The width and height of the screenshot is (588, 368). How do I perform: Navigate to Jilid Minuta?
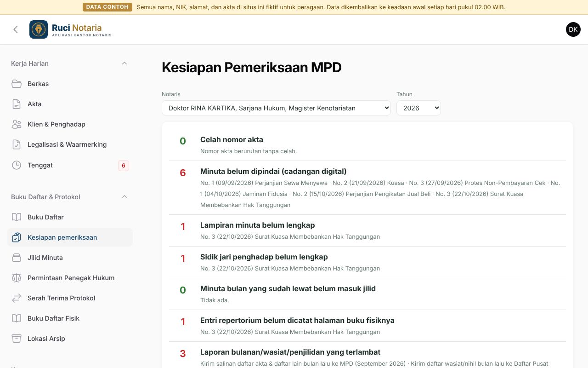pos(70,258)
